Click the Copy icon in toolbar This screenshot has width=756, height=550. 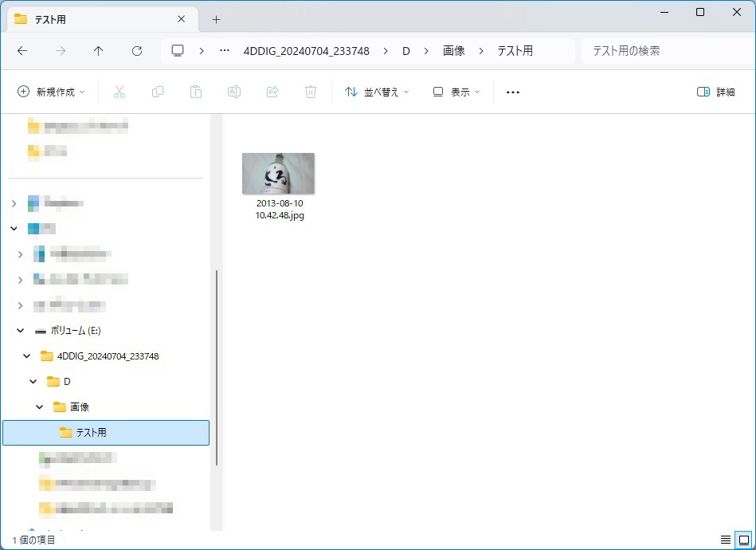158,92
